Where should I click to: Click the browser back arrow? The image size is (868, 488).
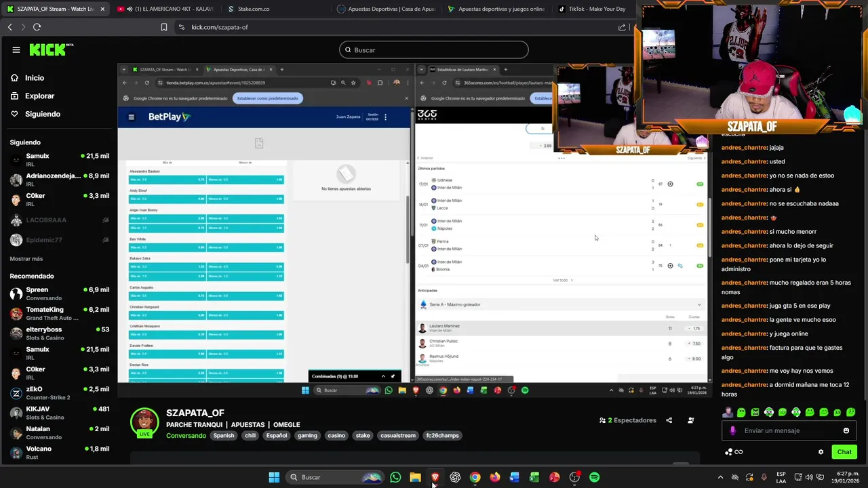9,27
